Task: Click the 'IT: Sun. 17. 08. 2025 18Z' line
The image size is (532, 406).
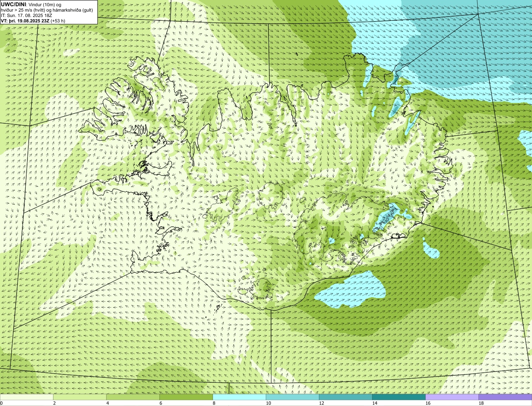Action: [27, 15]
